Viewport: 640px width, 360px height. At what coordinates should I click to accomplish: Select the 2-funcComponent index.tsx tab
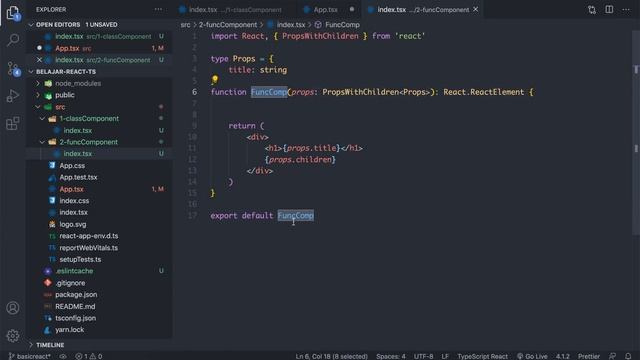coord(423,9)
